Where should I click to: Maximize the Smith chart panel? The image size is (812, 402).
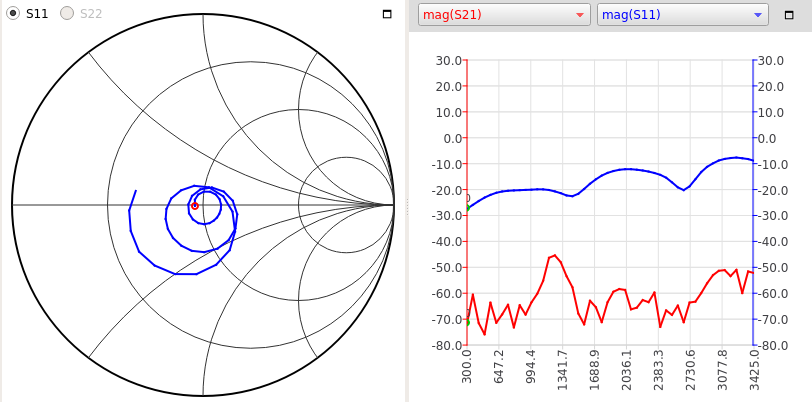(387, 15)
